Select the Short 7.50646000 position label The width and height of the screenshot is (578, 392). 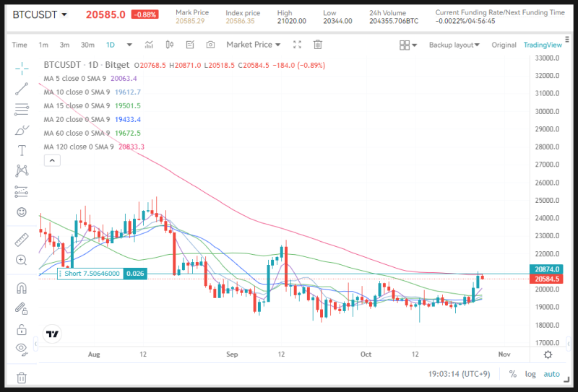coord(91,274)
